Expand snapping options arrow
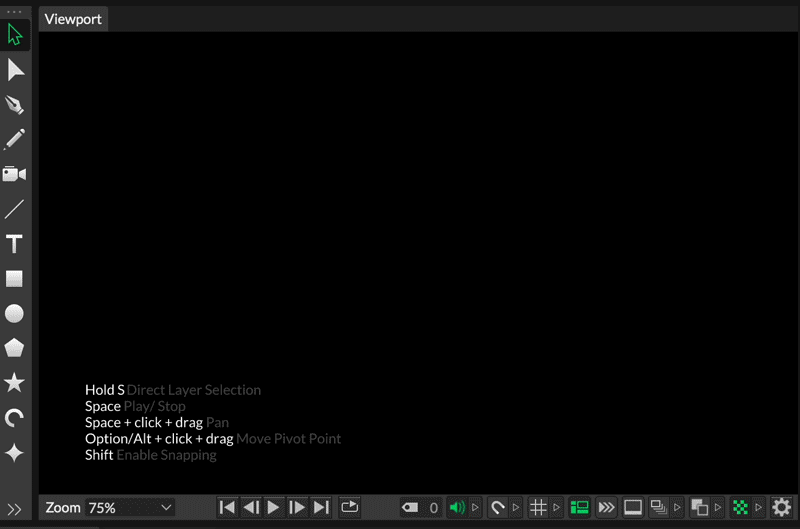Image resolution: width=800 pixels, height=529 pixels. 516,508
